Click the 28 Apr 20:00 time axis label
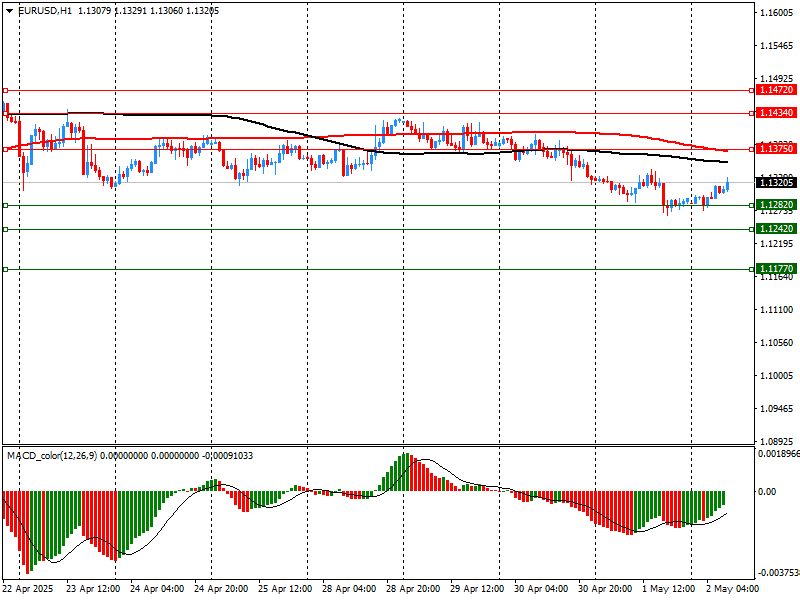800x600 pixels. (413, 589)
